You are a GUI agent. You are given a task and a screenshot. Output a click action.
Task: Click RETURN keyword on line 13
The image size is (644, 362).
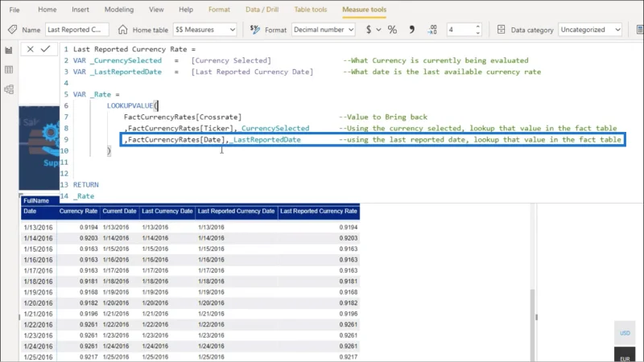pyautogui.click(x=86, y=185)
